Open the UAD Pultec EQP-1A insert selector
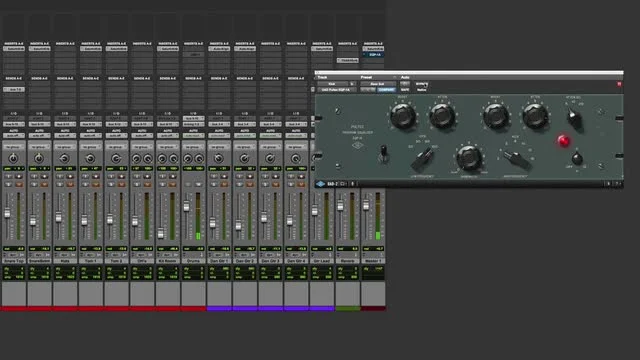 [336, 90]
